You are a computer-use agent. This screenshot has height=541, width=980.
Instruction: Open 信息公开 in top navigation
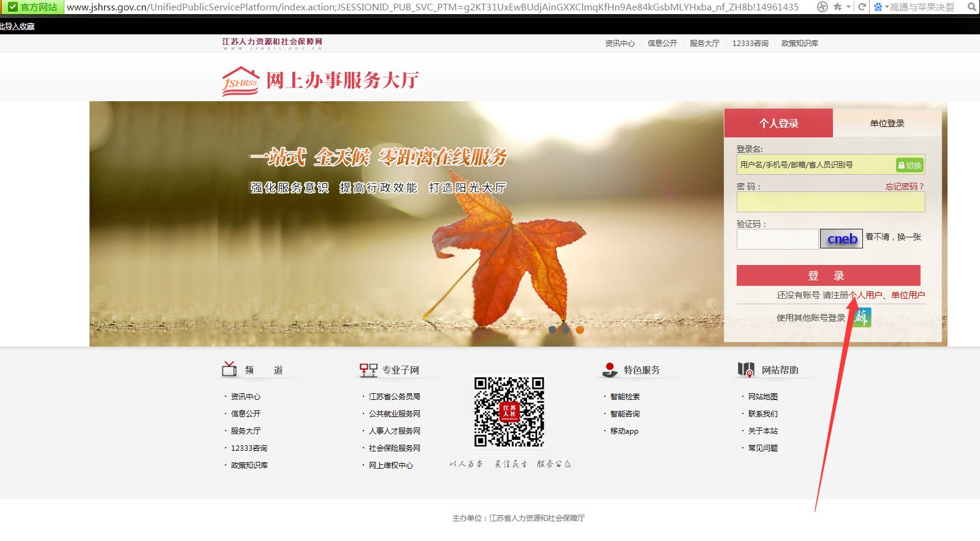663,43
